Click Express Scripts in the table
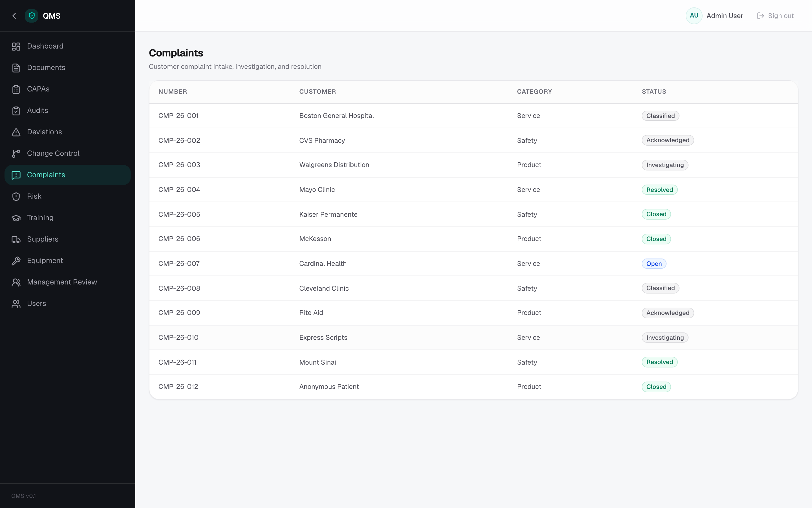 point(323,338)
